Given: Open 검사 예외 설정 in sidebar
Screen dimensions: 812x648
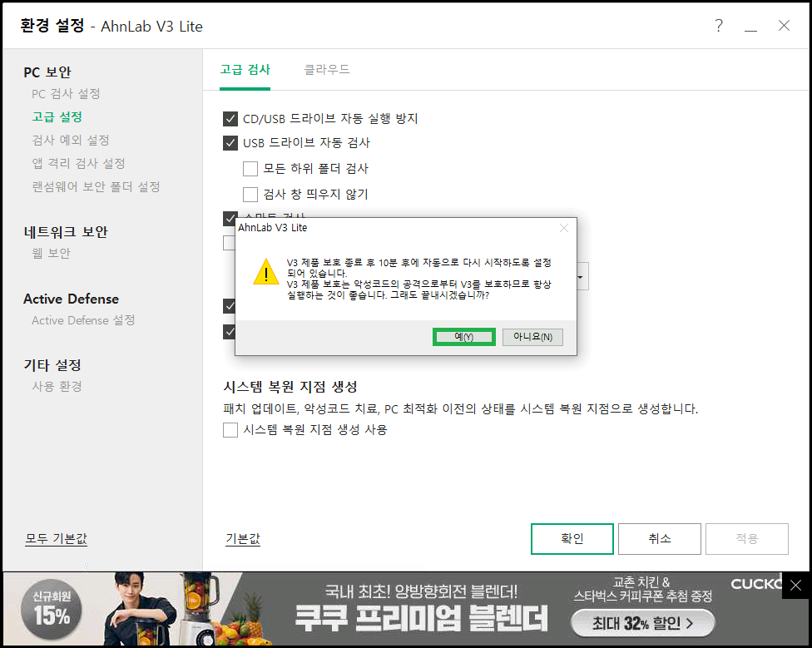Looking at the screenshot, I should 71,141.
